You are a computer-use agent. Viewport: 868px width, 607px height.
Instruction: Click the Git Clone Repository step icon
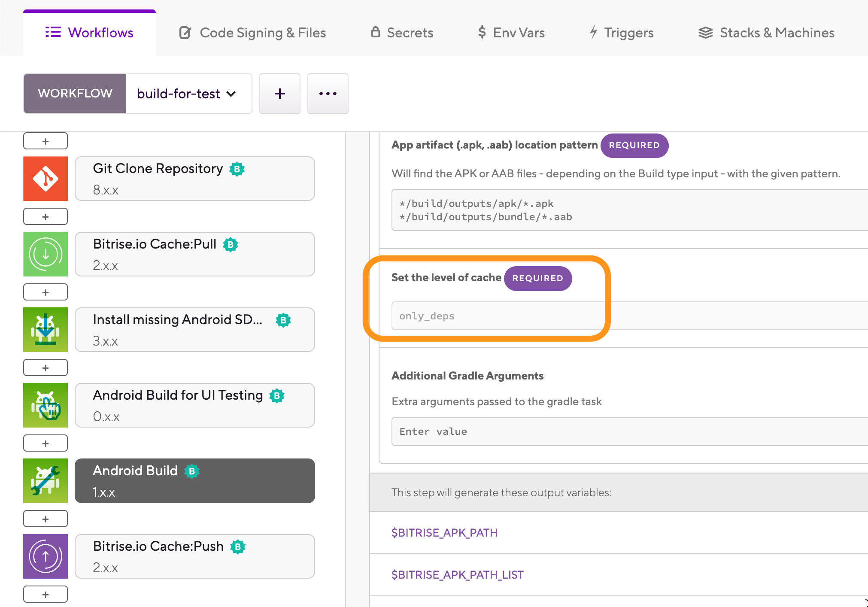(x=46, y=179)
